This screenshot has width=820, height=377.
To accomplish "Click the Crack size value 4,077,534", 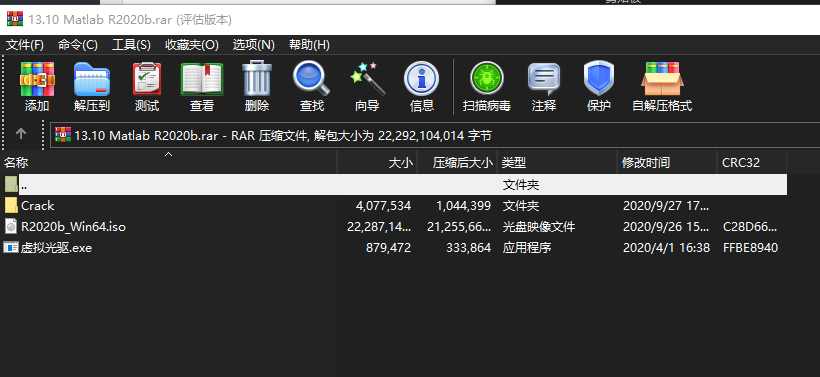I will tap(383, 205).
